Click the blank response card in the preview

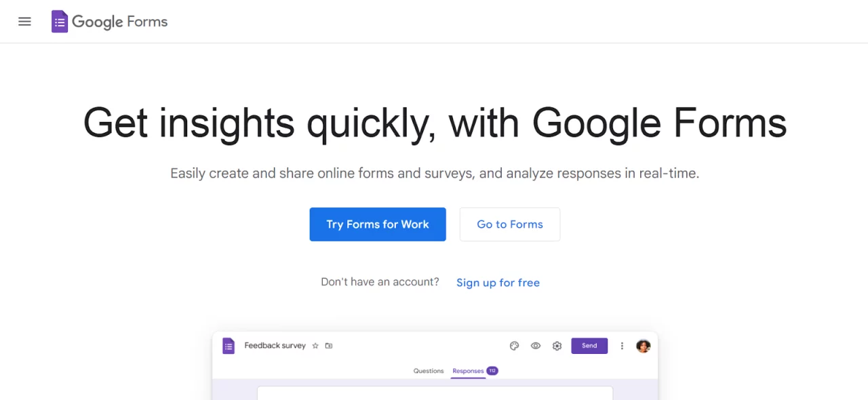[x=435, y=395]
